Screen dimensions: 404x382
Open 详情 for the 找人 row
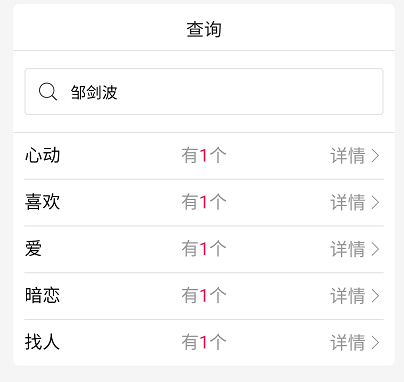click(x=348, y=342)
